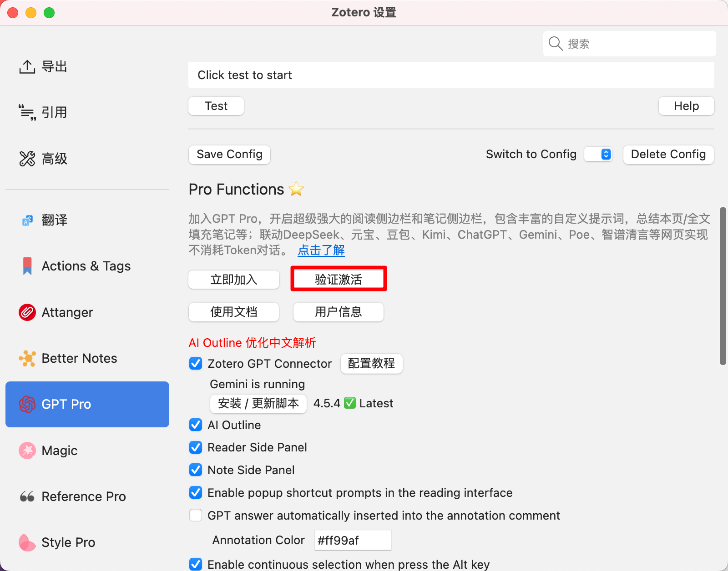The image size is (728, 571).
Task: Click the 'Pro Functions' heading
Action: click(x=237, y=189)
